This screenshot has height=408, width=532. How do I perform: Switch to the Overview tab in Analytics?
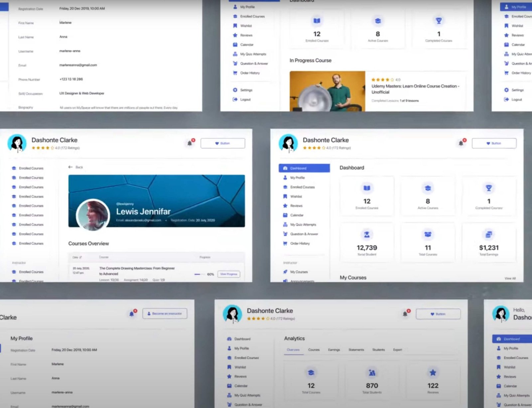pyautogui.click(x=293, y=350)
